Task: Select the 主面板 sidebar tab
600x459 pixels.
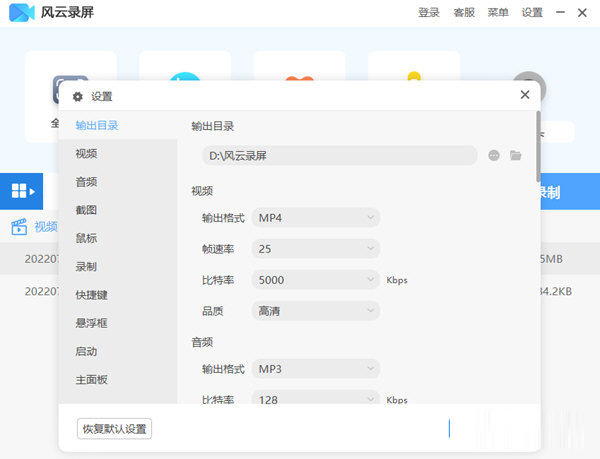Action: tap(118, 380)
